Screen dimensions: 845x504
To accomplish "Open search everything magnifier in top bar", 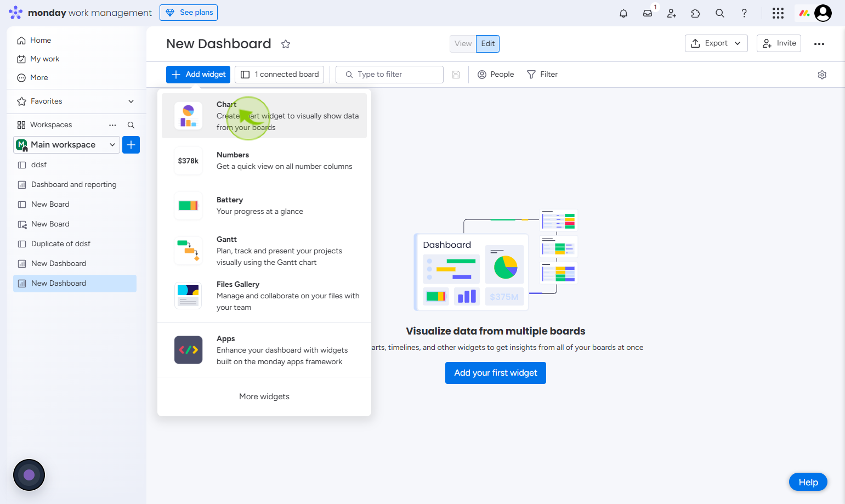I will pos(720,13).
